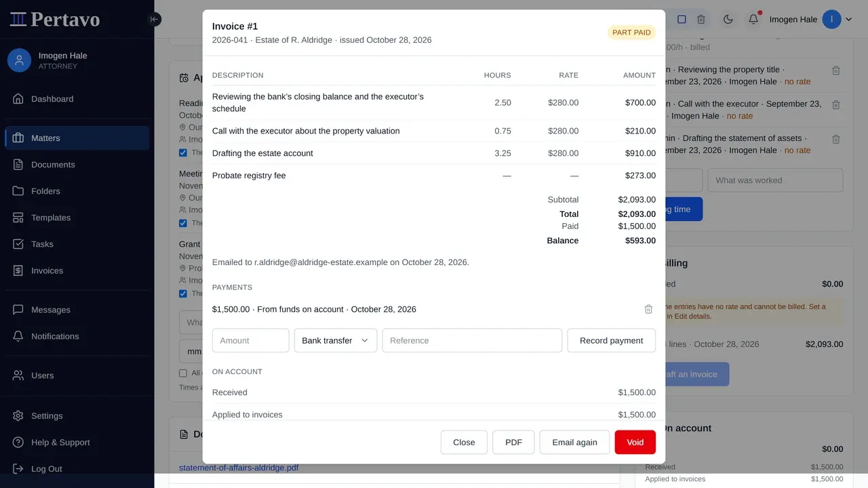Click the 'Received' row in the dialog
This screenshot has height=488, width=868.
(434, 392)
